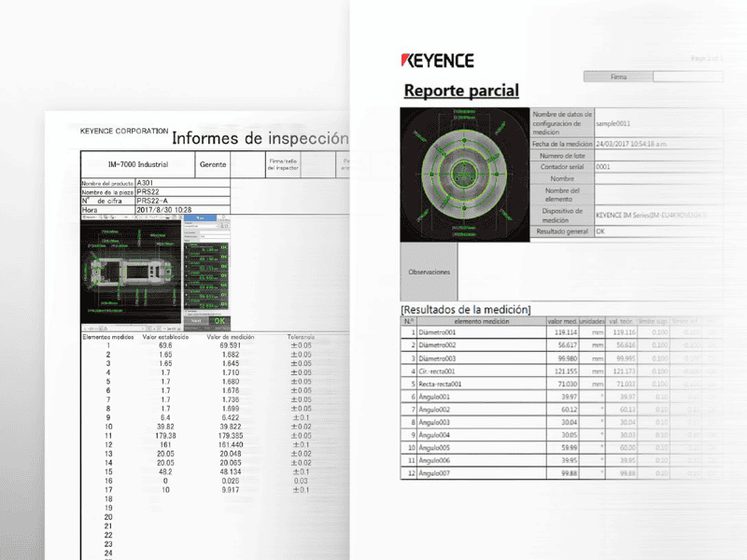The image size is (747, 560).
Task: Select the 'Ángulo001' row name
Action: (x=433, y=397)
